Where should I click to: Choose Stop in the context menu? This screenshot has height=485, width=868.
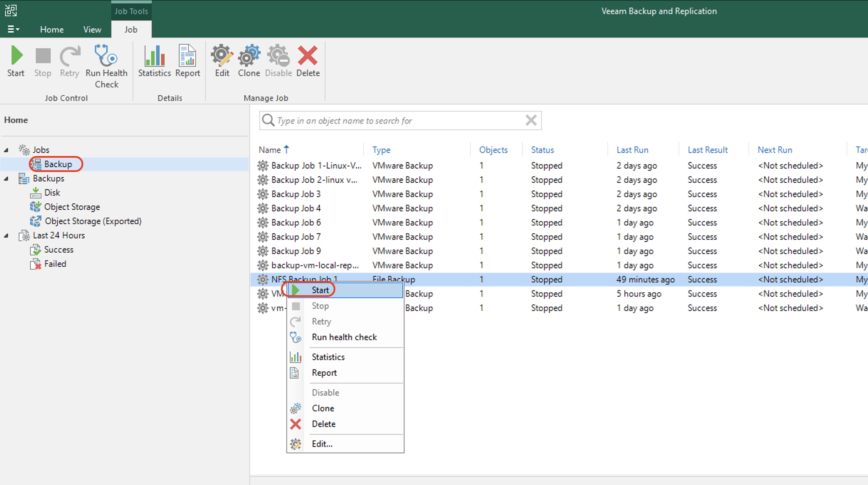tap(345, 306)
